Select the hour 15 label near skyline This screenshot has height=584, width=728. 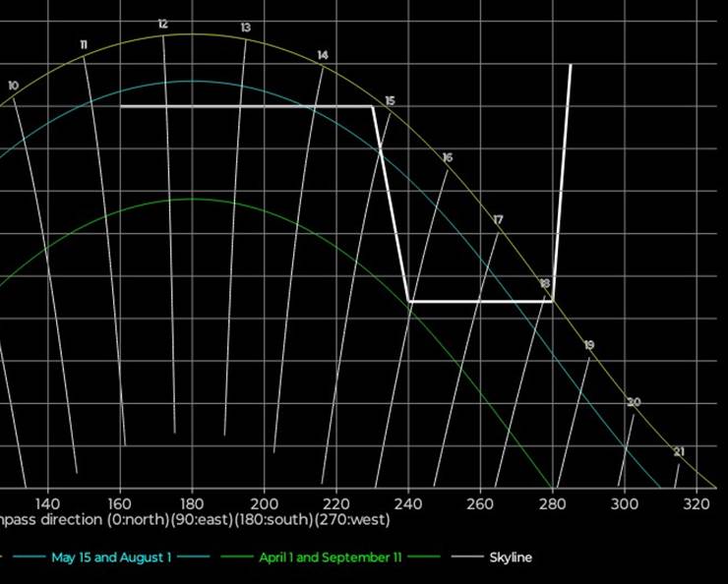pos(390,101)
